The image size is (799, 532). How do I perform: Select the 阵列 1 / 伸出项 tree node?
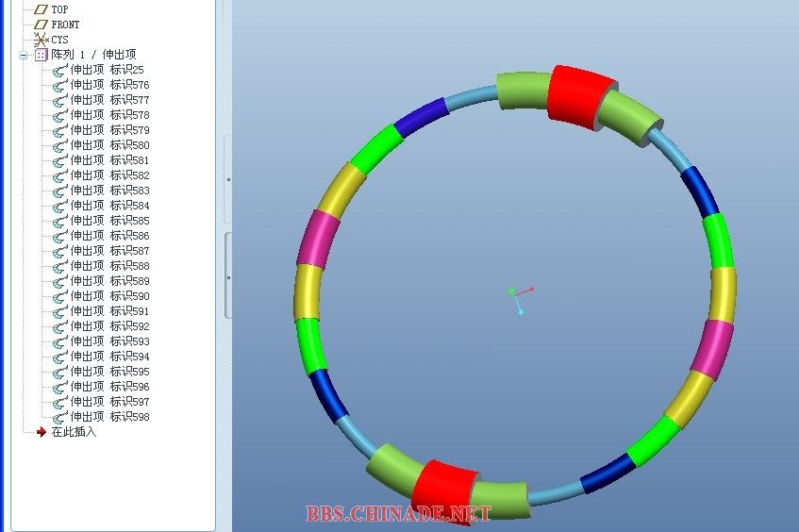[x=93, y=55]
